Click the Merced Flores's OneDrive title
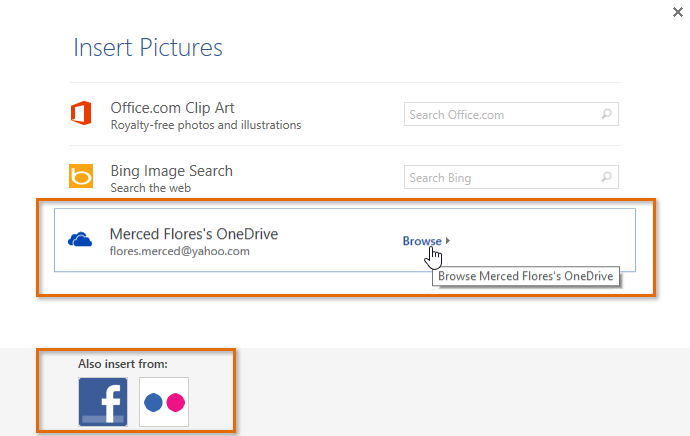Screen dimensions: 690x436 click(193, 234)
